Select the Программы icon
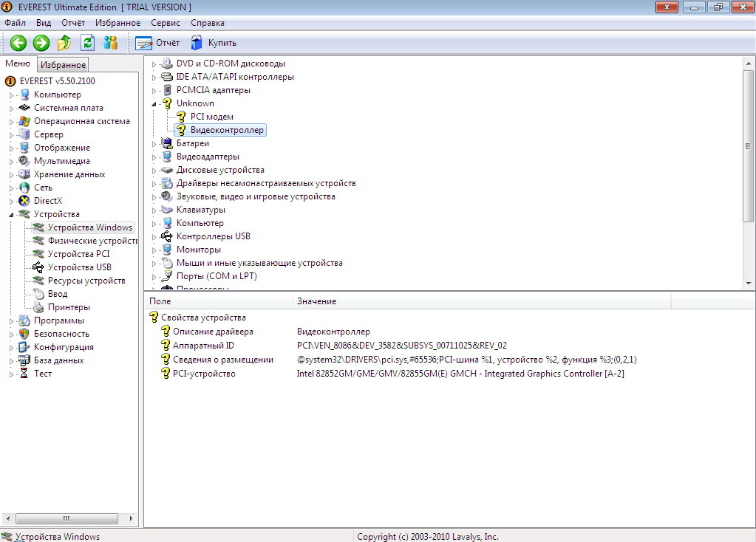 [24, 320]
